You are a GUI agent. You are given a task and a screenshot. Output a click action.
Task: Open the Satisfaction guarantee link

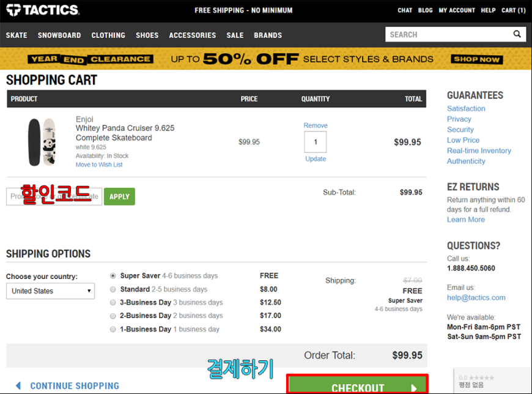[x=466, y=109]
